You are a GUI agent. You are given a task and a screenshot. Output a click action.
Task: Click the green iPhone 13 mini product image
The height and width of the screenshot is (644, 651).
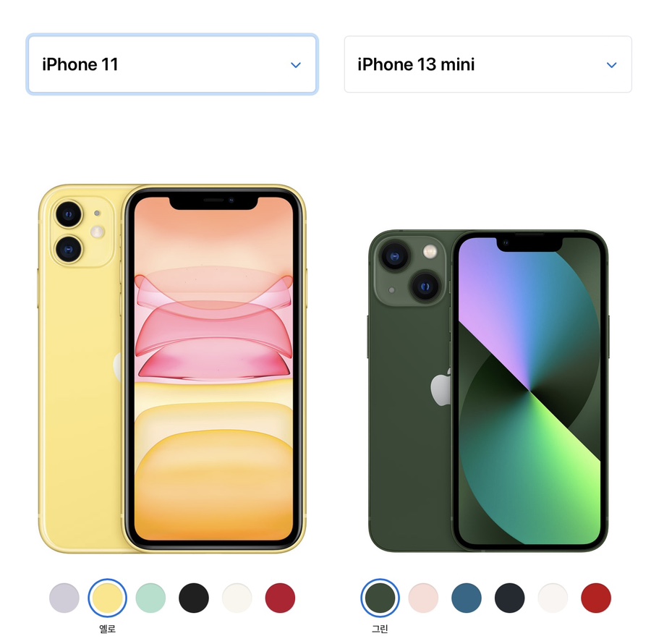point(488,391)
